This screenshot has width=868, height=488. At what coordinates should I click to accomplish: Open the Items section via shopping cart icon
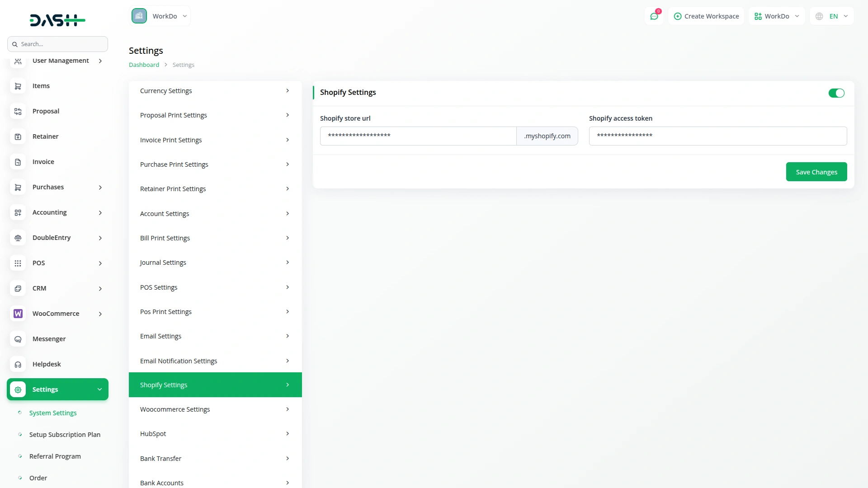point(18,86)
